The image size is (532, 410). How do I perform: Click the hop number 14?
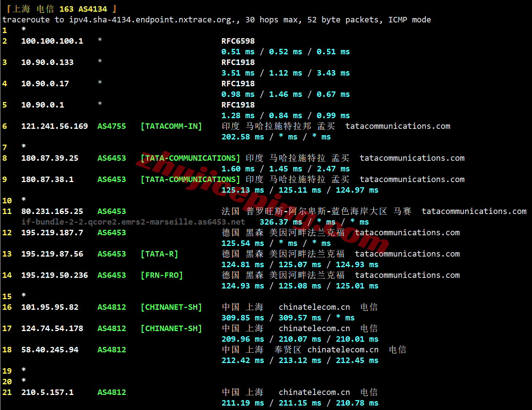click(x=7, y=275)
